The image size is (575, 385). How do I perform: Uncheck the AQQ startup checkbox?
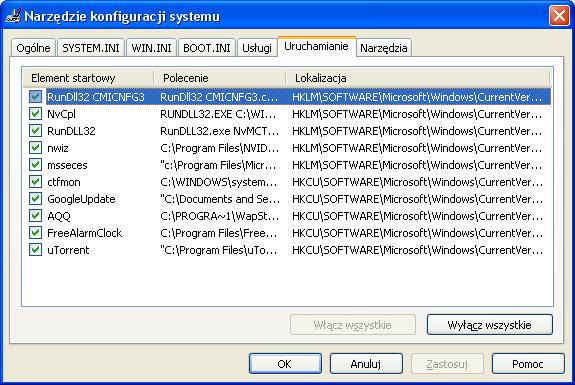click(35, 216)
